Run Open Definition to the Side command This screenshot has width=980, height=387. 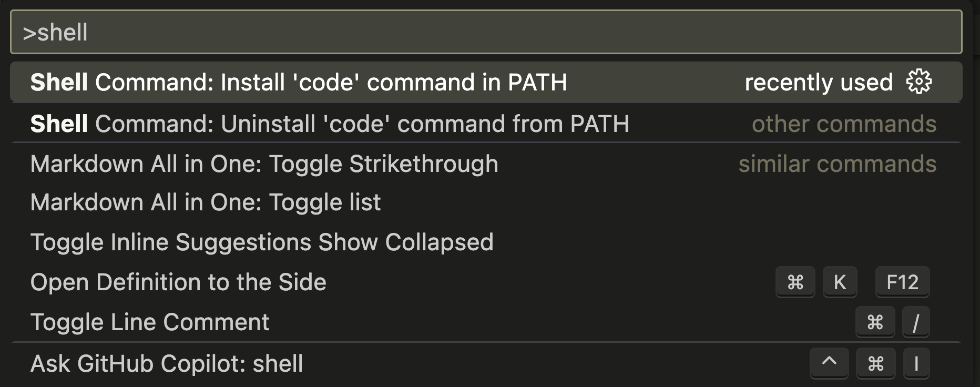point(486,282)
